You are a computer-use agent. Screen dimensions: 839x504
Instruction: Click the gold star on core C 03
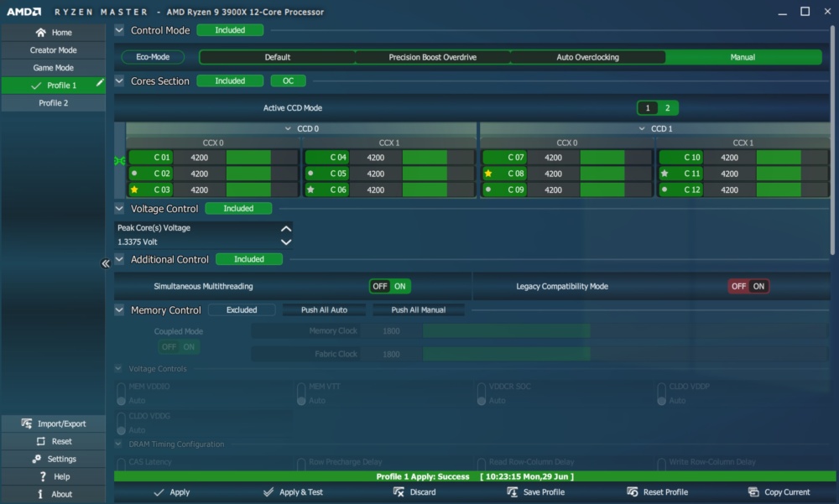click(134, 190)
